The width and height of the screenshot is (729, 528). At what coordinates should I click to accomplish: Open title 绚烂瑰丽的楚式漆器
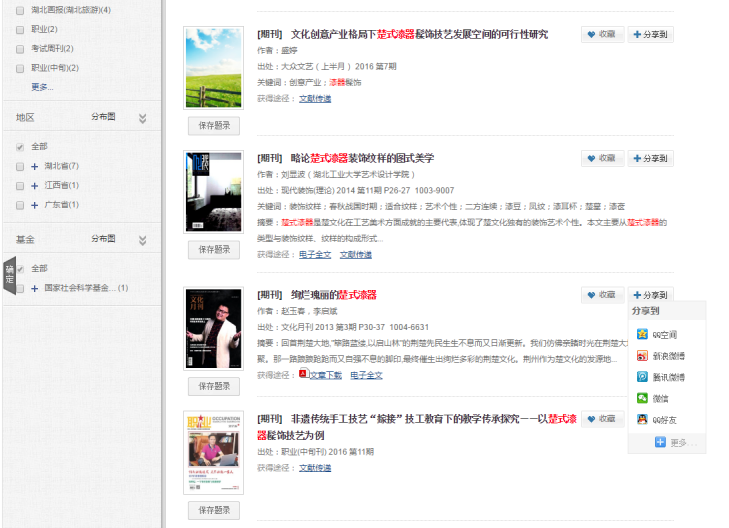coord(333,295)
